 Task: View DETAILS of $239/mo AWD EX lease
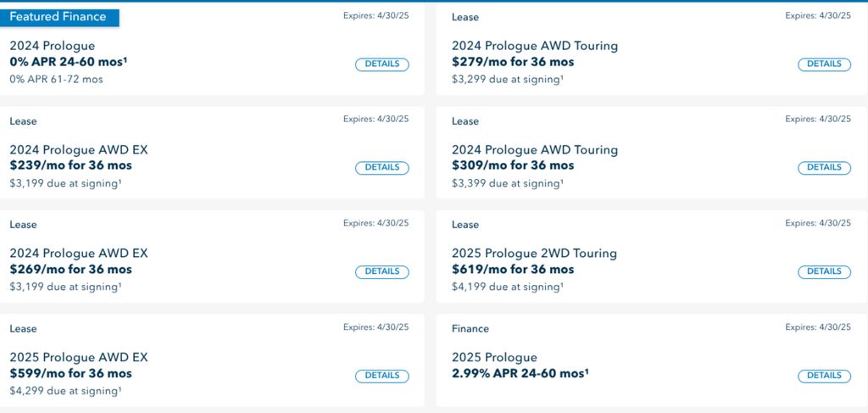tap(382, 168)
